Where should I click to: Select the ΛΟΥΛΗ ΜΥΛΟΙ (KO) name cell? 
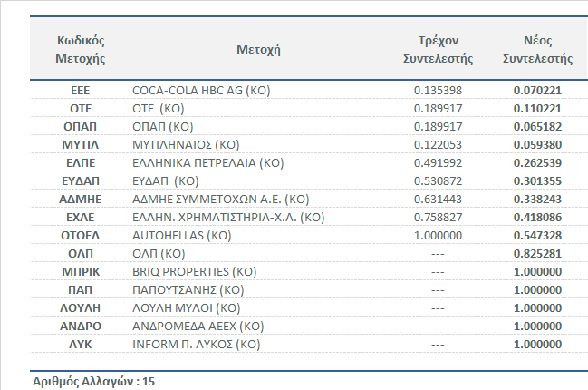click(188, 308)
